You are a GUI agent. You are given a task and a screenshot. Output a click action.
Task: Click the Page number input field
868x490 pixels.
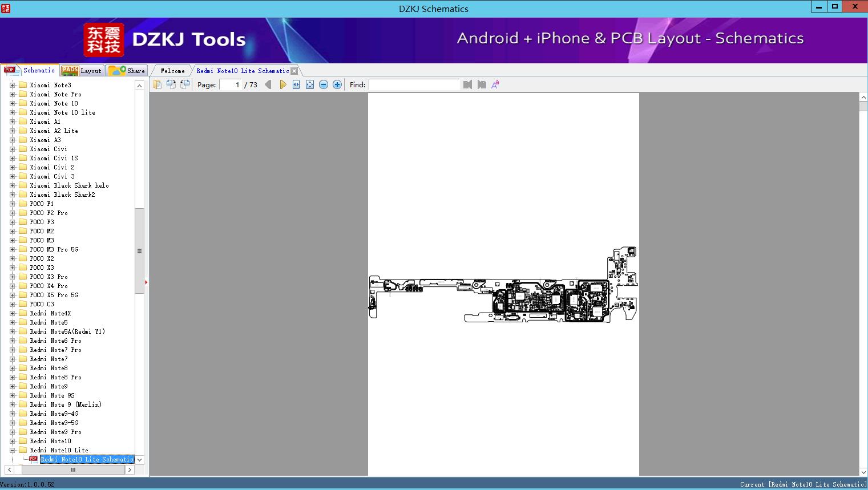pyautogui.click(x=230, y=84)
